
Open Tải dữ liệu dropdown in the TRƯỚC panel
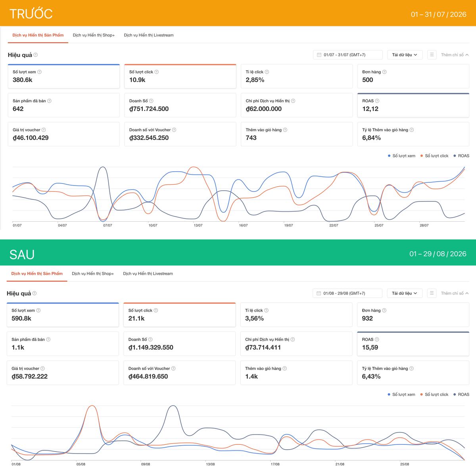tap(405, 55)
